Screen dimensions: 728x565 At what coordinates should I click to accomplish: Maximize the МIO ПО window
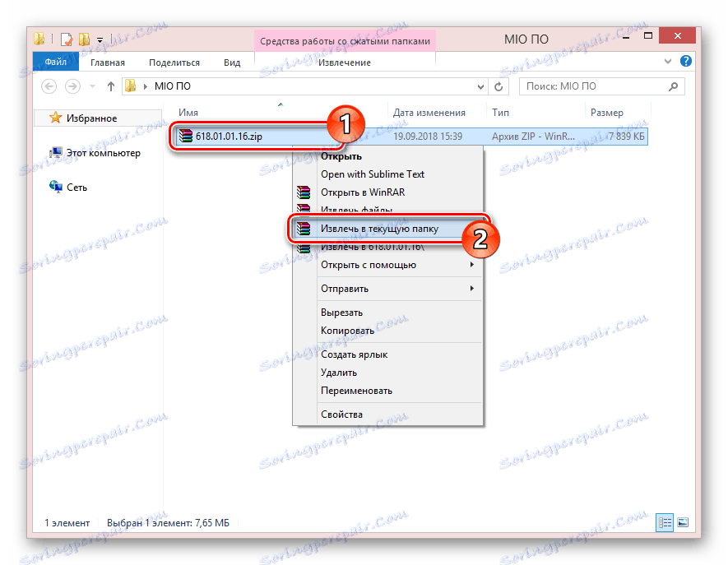coord(648,35)
